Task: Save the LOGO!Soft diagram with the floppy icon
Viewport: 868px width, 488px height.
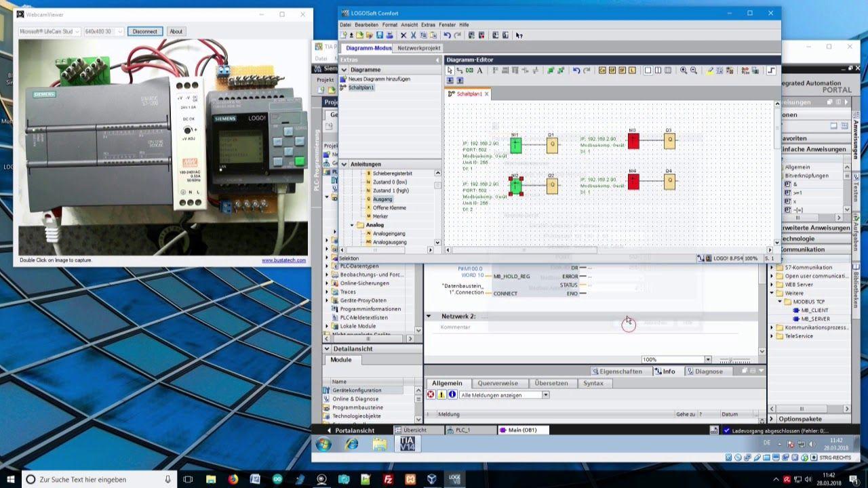Action: 380,35
